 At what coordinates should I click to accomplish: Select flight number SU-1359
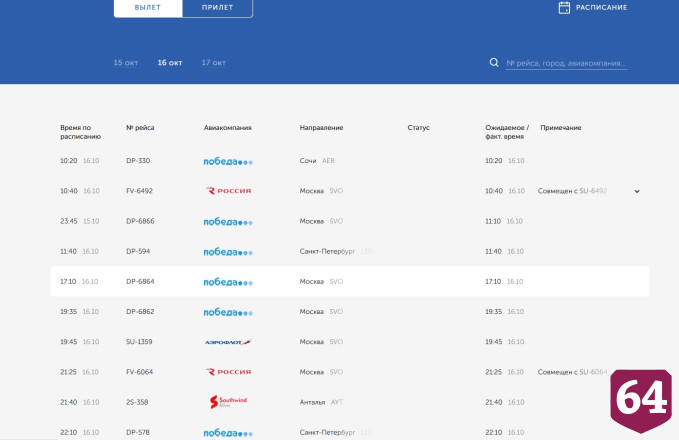(x=139, y=342)
